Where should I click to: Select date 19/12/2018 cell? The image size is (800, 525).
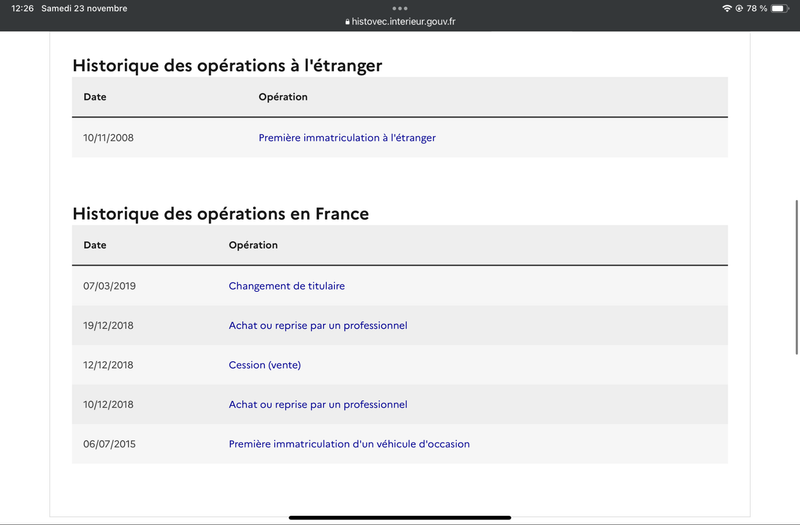pos(108,326)
